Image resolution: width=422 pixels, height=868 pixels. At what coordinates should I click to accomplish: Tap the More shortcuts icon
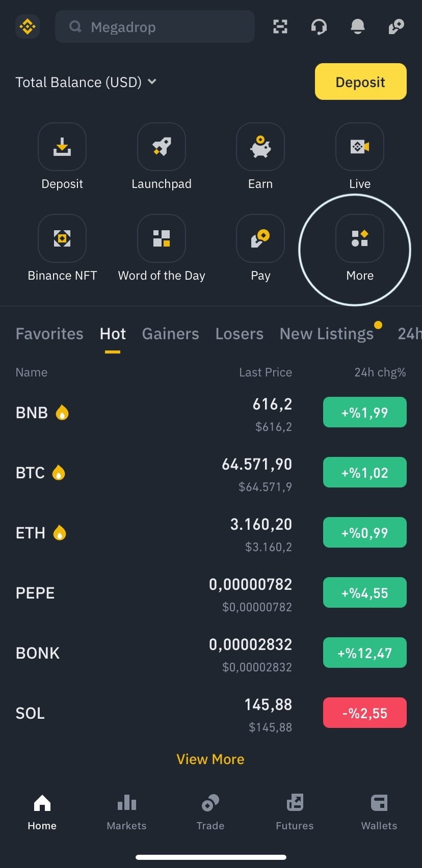coord(360,238)
